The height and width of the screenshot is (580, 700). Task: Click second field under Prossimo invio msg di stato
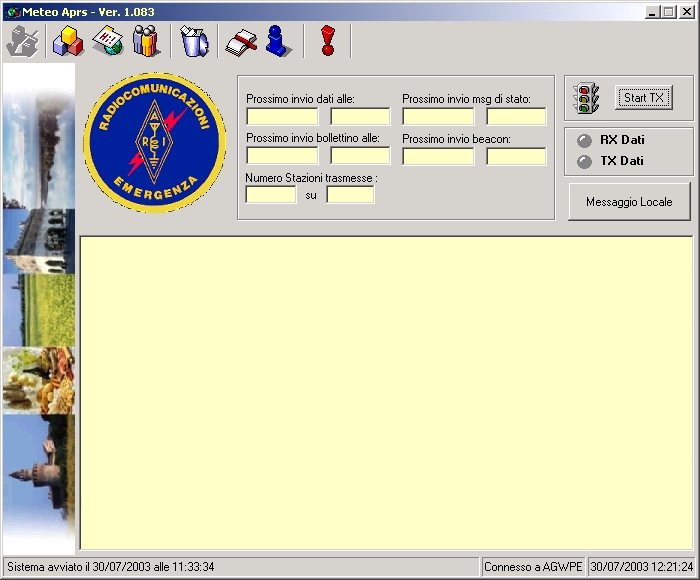point(516,117)
